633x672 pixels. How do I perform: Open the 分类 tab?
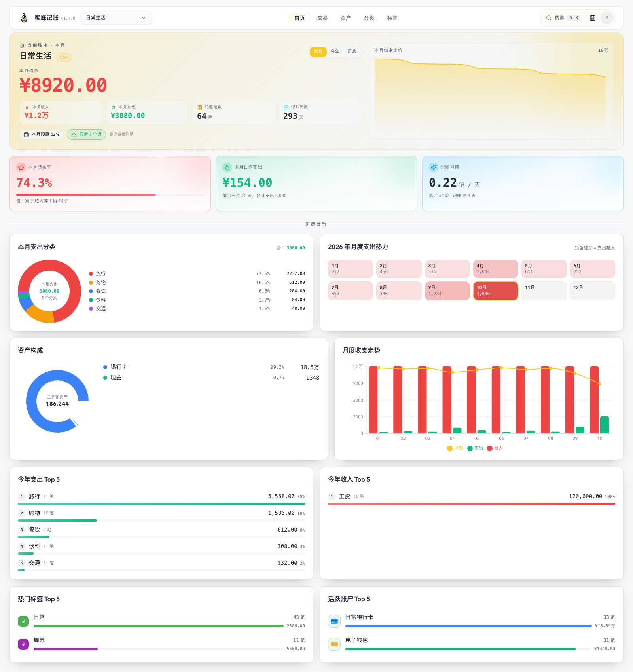[x=369, y=18]
